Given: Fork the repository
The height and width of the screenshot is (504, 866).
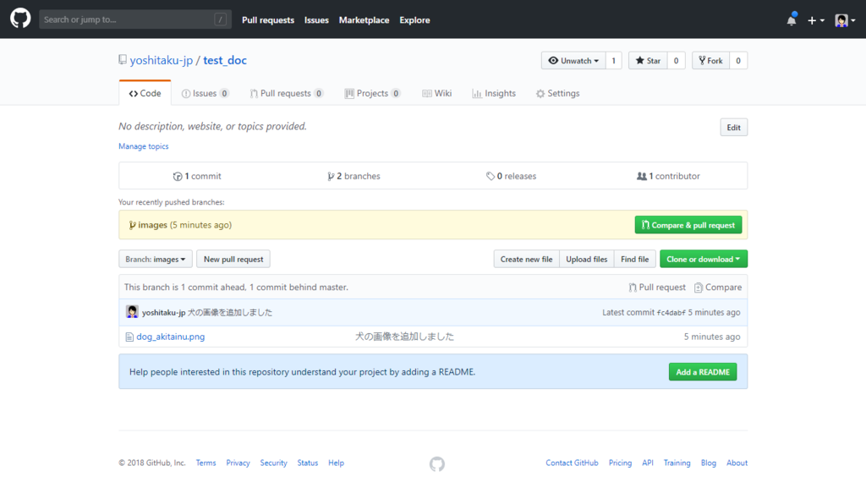Looking at the screenshot, I should coord(710,61).
